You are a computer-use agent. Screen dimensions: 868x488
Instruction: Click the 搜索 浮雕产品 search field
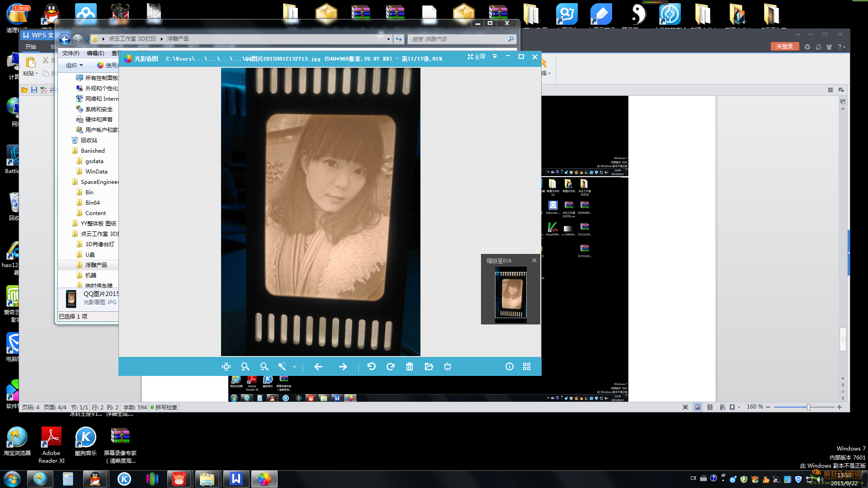(x=462, y=39)
